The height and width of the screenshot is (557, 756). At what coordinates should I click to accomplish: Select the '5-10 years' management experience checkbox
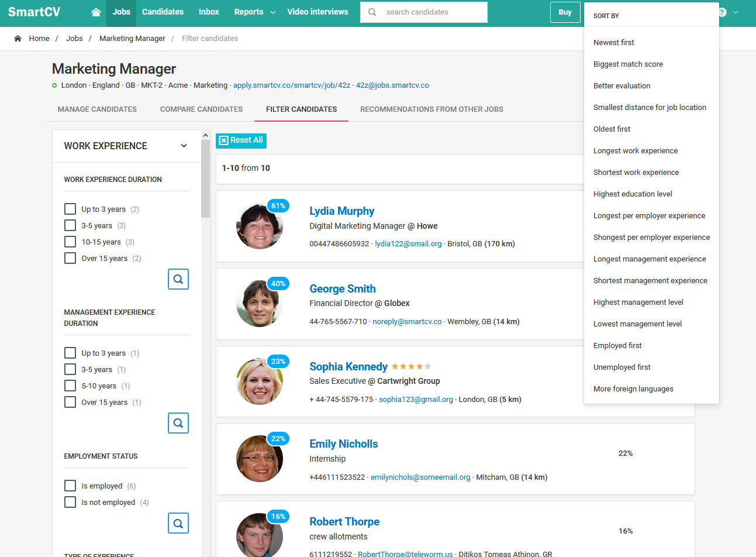(x=70, y=386)
